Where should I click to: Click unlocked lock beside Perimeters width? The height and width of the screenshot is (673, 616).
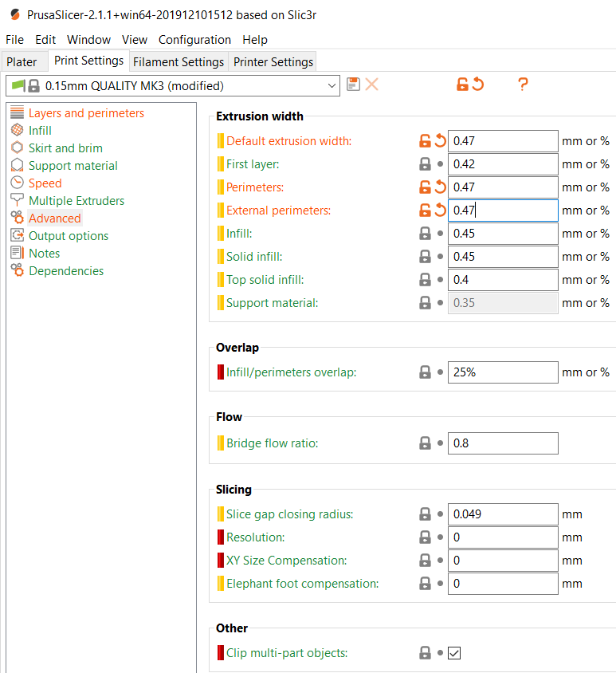425,187
